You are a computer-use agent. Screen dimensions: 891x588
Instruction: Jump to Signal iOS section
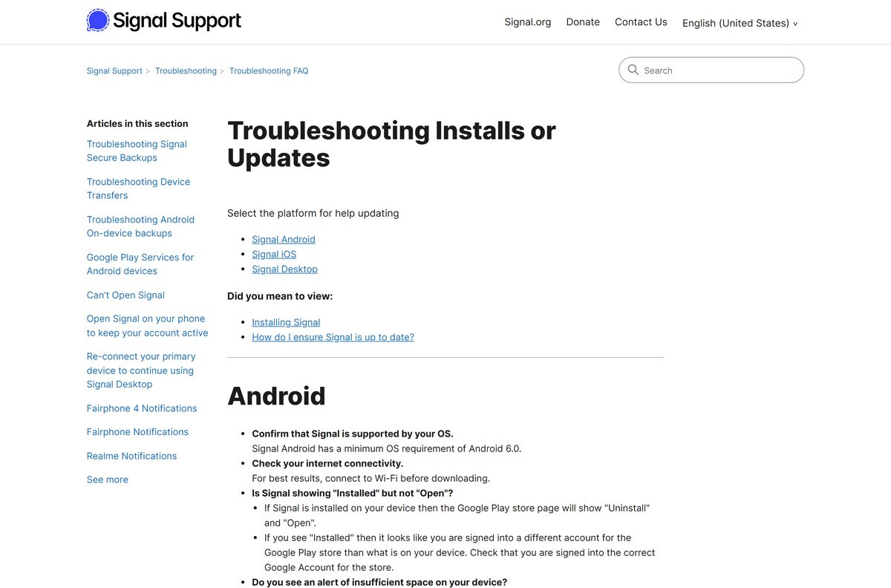click(274, 254)
